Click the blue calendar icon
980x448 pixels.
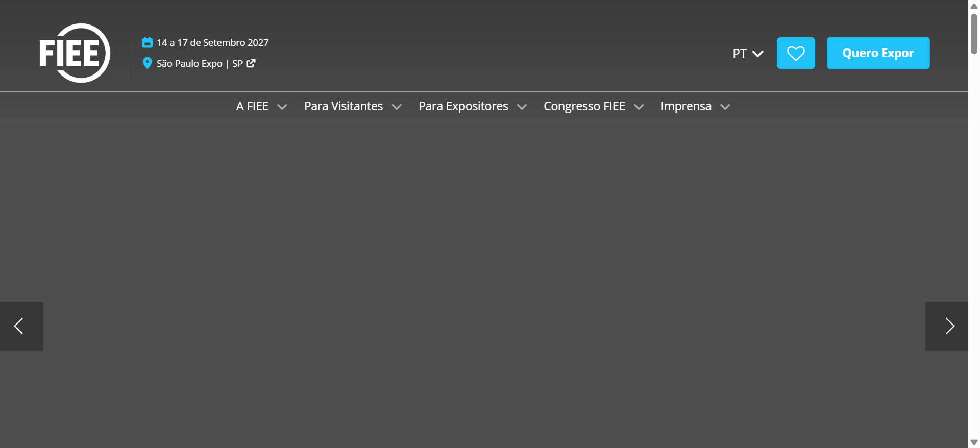coord(147,42)
